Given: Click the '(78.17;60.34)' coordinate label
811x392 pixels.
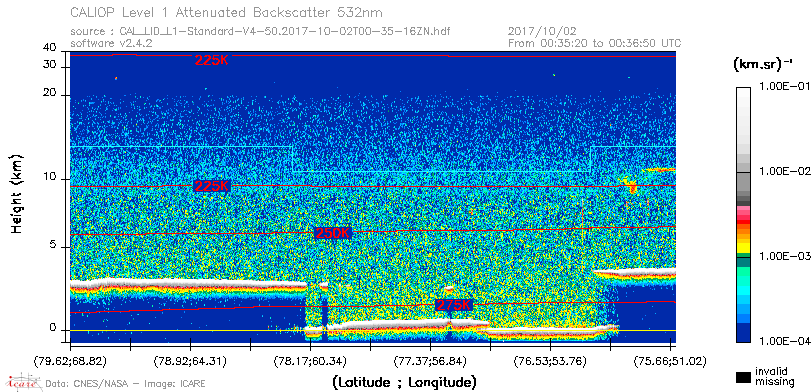Looking at the screenshot, I should [x=310, y=360].
